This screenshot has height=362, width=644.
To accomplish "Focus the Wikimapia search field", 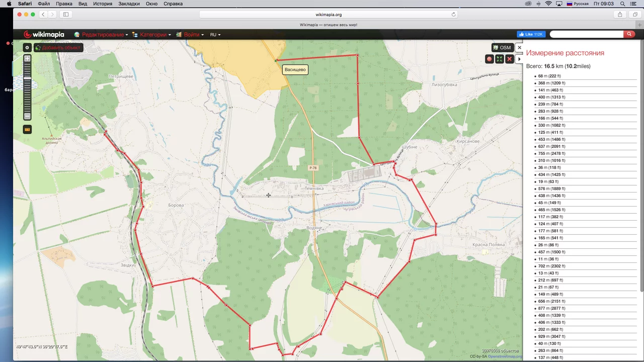I will point(587,34).
